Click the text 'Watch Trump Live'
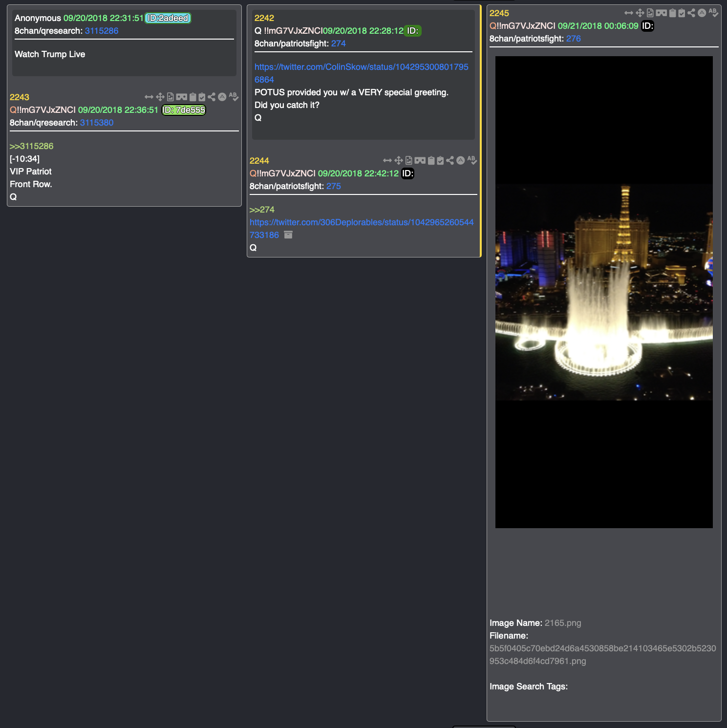727x728 pixels. coord(50,54)
